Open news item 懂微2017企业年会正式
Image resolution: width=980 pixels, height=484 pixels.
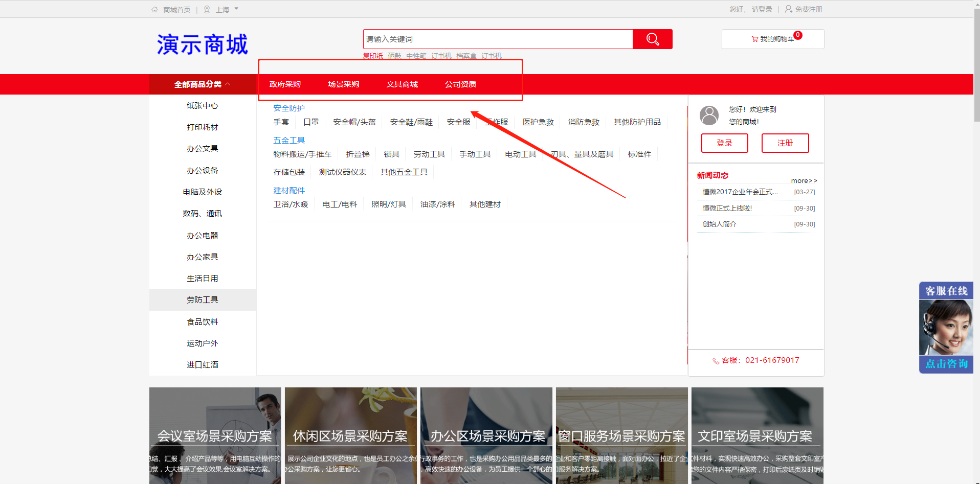[740, 192]
